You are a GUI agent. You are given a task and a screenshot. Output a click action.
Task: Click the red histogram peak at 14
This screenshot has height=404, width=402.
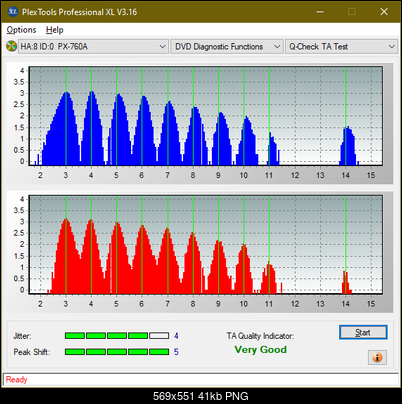[x=346, y=282]
